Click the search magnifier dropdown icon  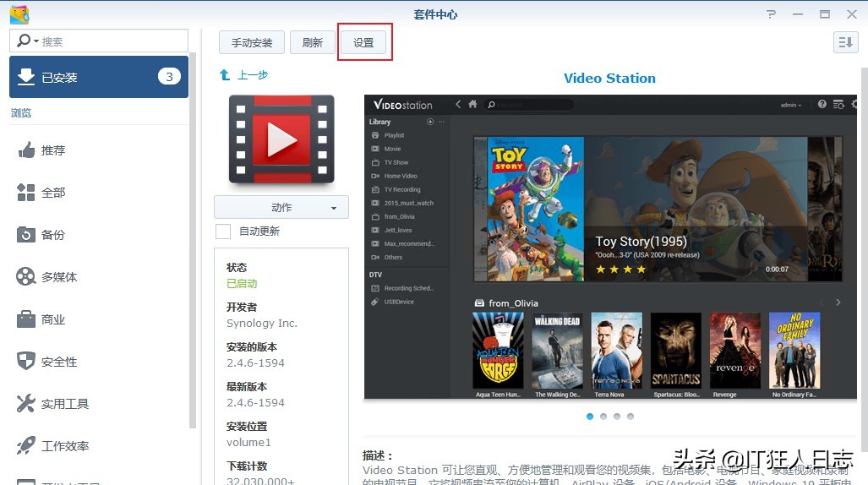coord(28,41)
